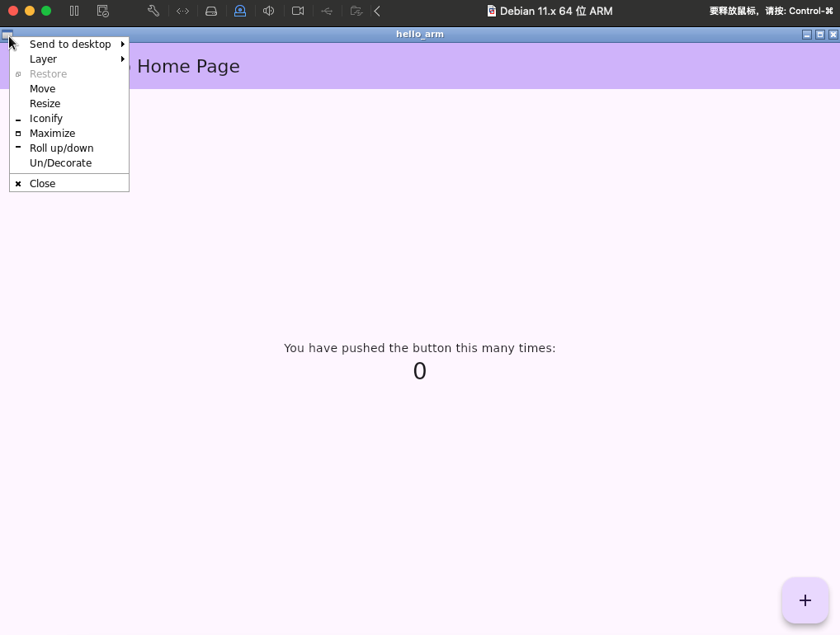
Task: Click the video capture camera icon
Action: 297,11
